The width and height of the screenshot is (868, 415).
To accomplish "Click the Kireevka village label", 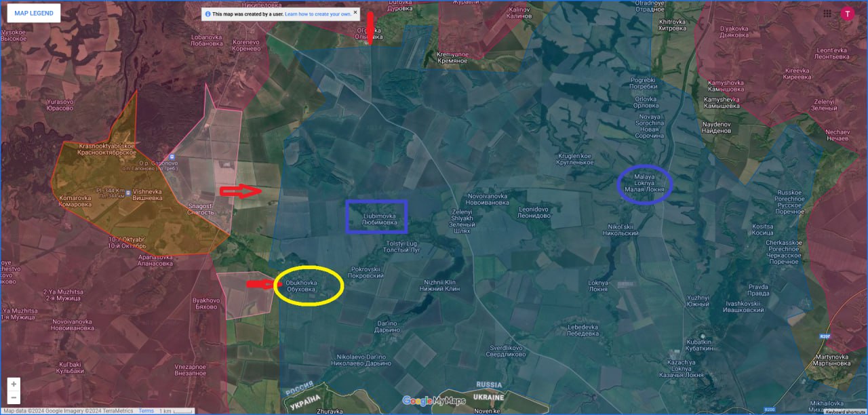I will pos(797,73).
